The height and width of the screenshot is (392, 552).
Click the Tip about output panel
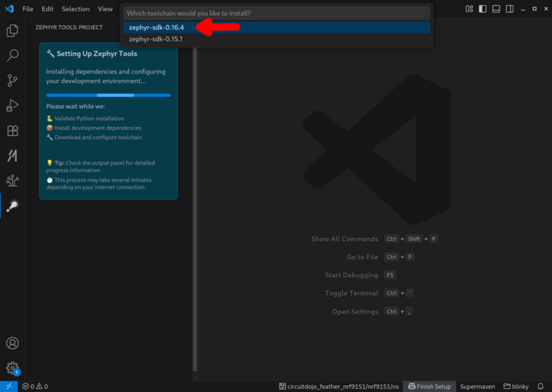click(x=101, y=167)
